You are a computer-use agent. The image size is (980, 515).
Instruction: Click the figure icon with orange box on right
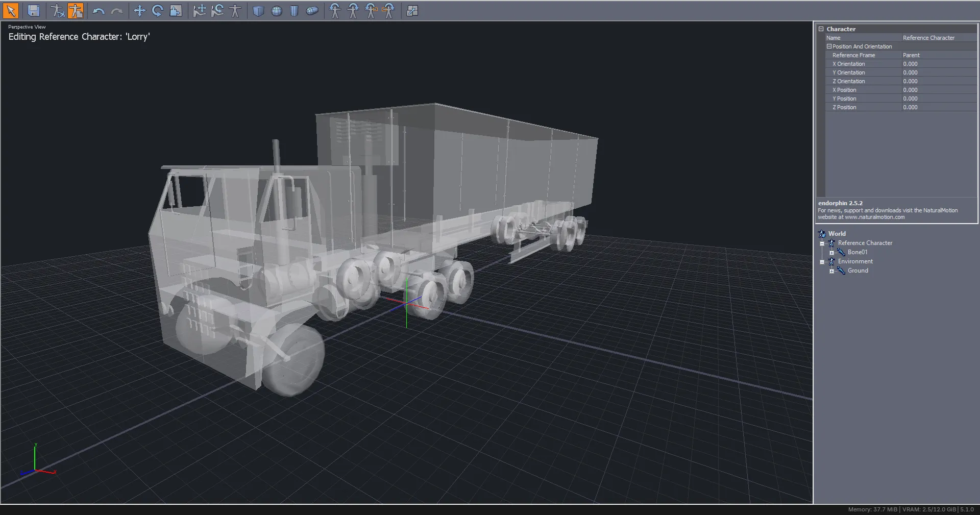[371, 11]
